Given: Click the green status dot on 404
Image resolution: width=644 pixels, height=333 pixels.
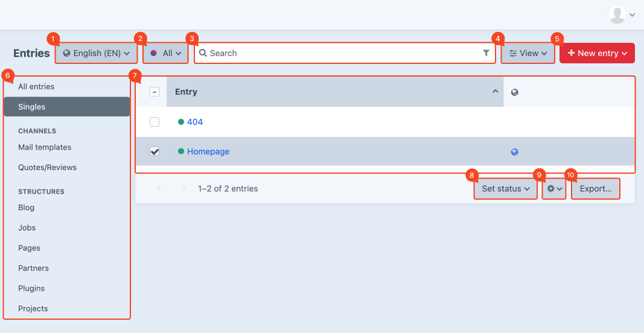Looking at the screenshot, I should point(181,122).
